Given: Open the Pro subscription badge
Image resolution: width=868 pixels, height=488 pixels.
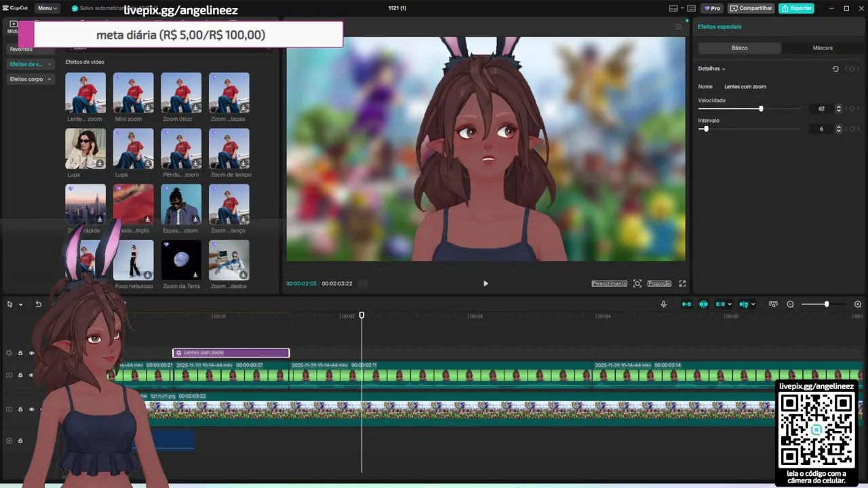Looking at the screenshot, I should [712, 8].
